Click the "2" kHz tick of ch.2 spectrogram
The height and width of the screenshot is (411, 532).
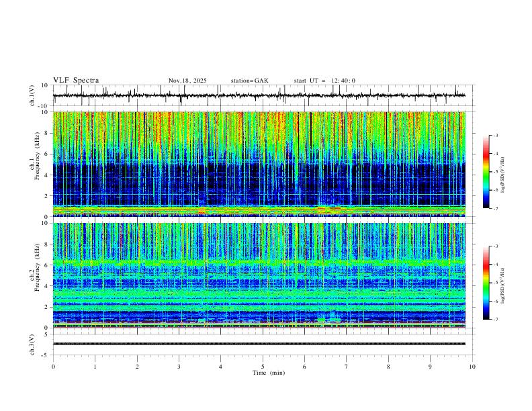pos(47,307)
